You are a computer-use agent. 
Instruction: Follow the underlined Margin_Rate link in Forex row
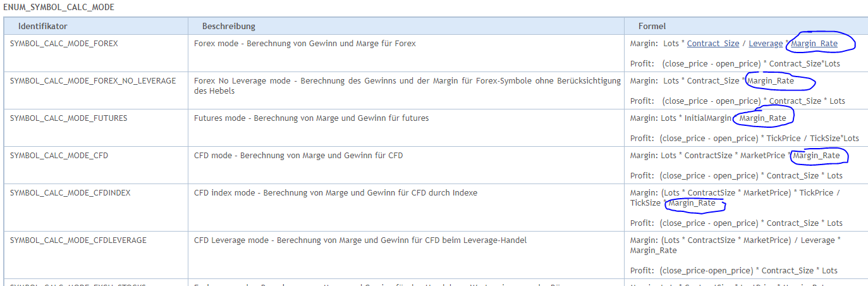coord(814,44)
